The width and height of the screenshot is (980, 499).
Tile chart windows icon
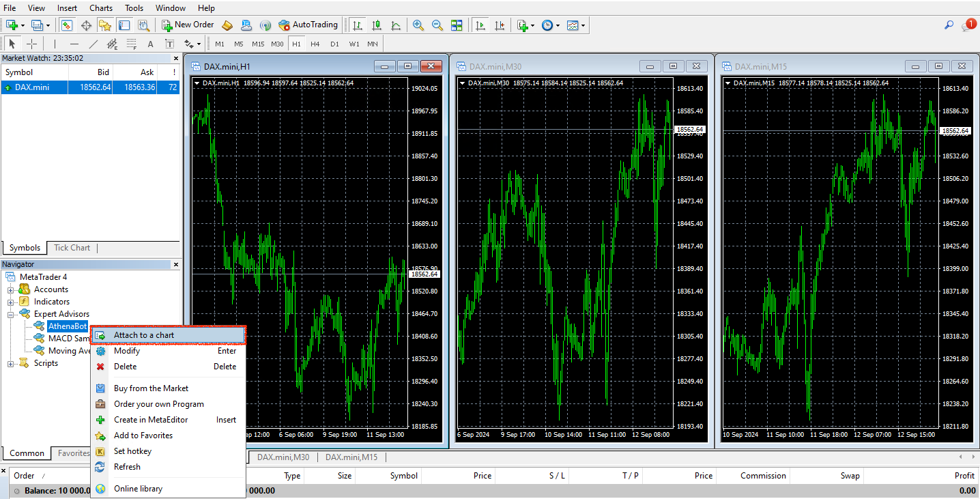click(457, 25)
